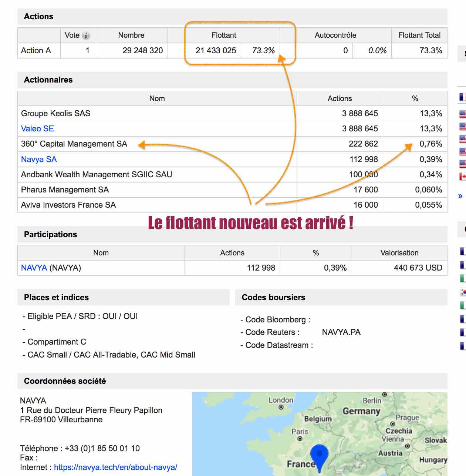Viewport: 466px width, 476px height.
Task: Click the Belgium label on the map
Action: point(318,419)
